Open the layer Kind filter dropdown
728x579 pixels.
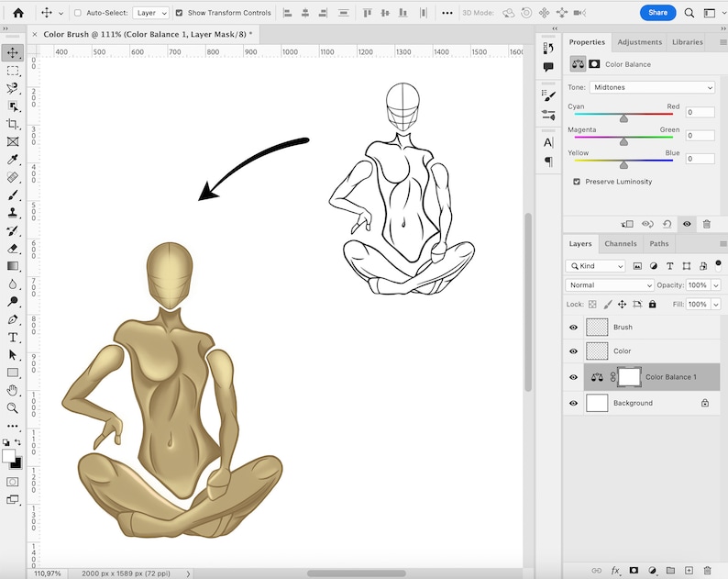coord(595,266)
